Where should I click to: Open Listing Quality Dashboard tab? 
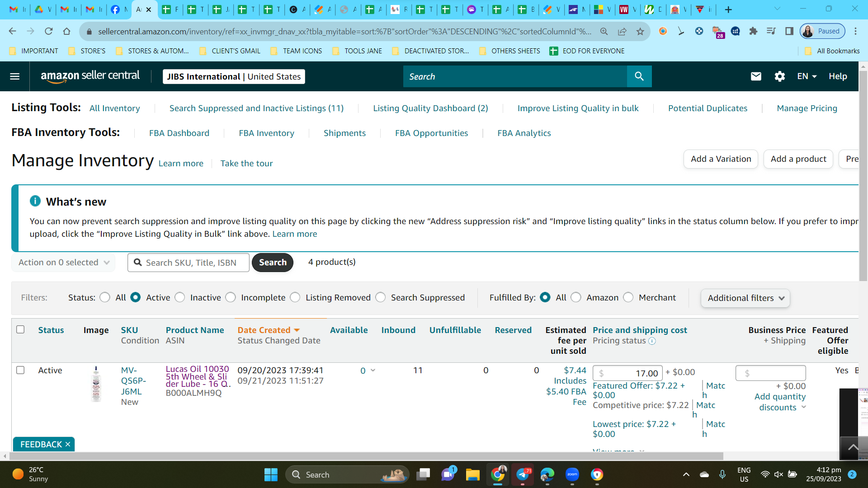pos(430,108)
